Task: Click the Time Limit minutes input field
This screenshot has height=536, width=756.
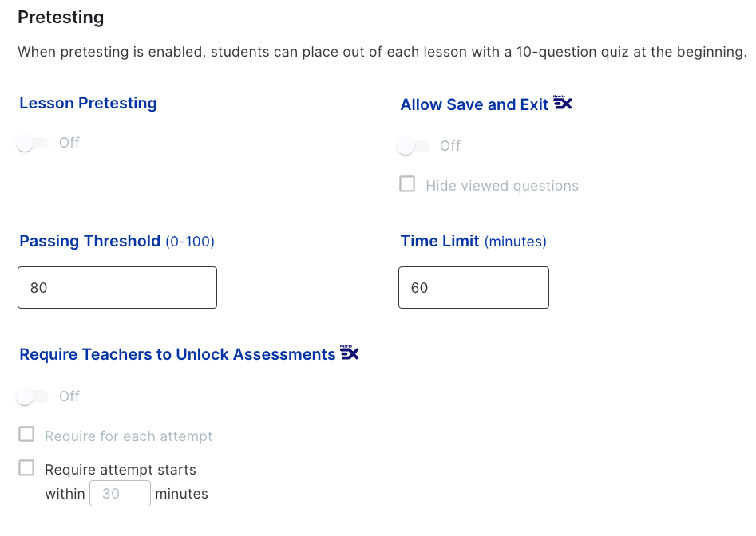Action: click(x=473, y=287)
